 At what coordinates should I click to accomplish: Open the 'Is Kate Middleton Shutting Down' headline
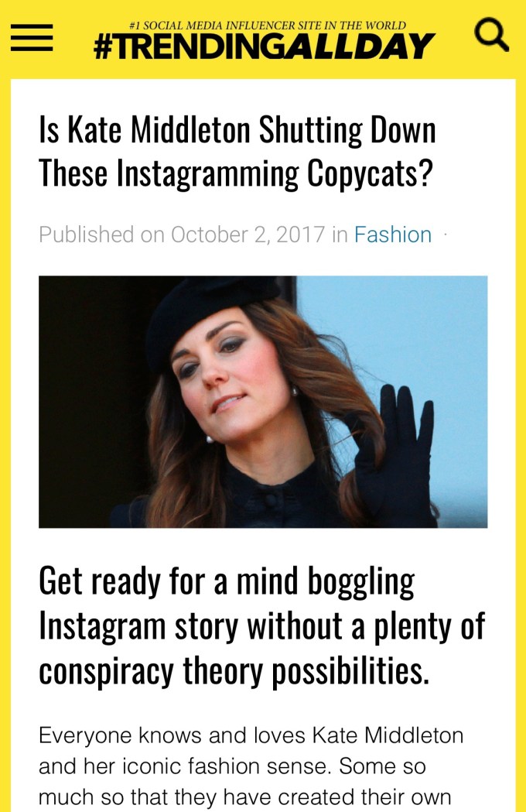coord(237,129)
